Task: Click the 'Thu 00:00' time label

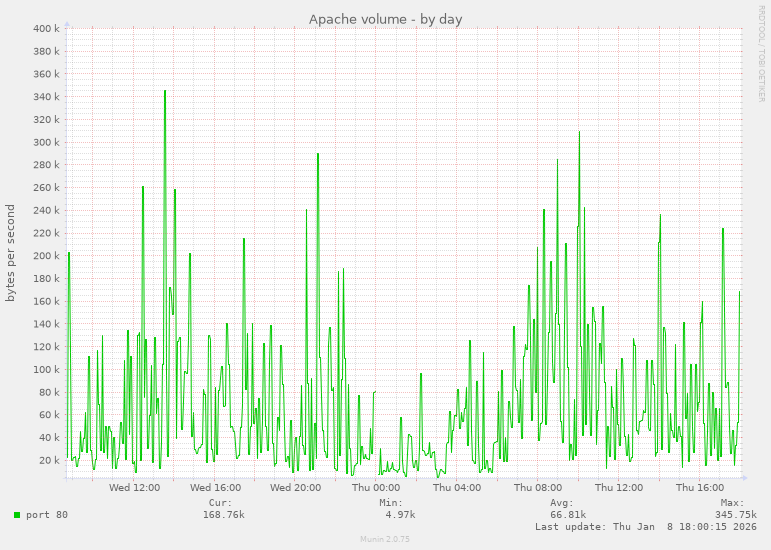Action: pyautogui.click(x=376, y=488)
